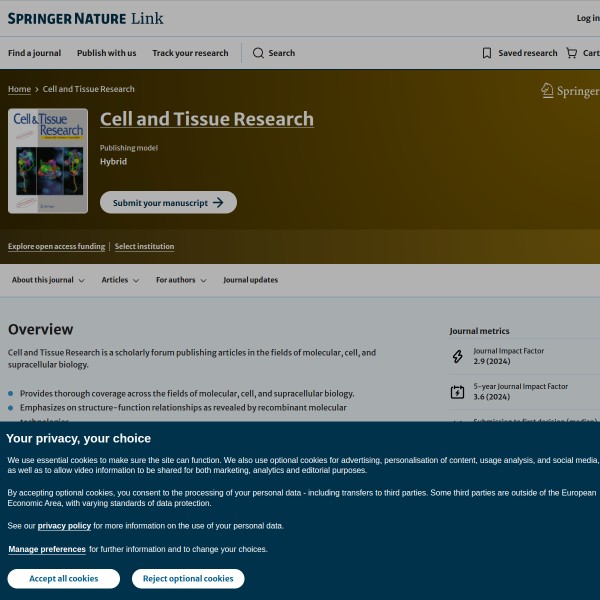Click the Saved research bookmark icon
600x600 pixels.
[487, 53]
